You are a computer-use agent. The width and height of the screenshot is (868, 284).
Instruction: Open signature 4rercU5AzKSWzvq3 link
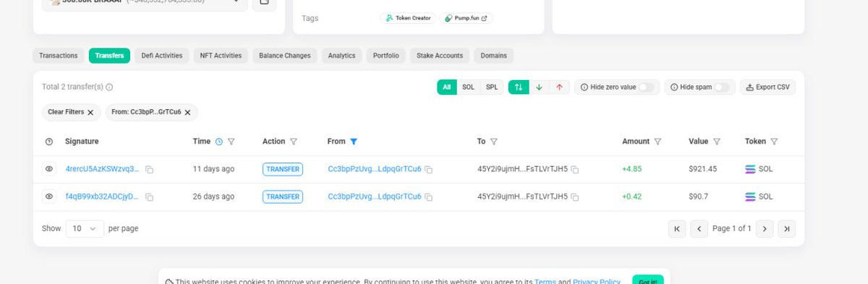[102, 169]
